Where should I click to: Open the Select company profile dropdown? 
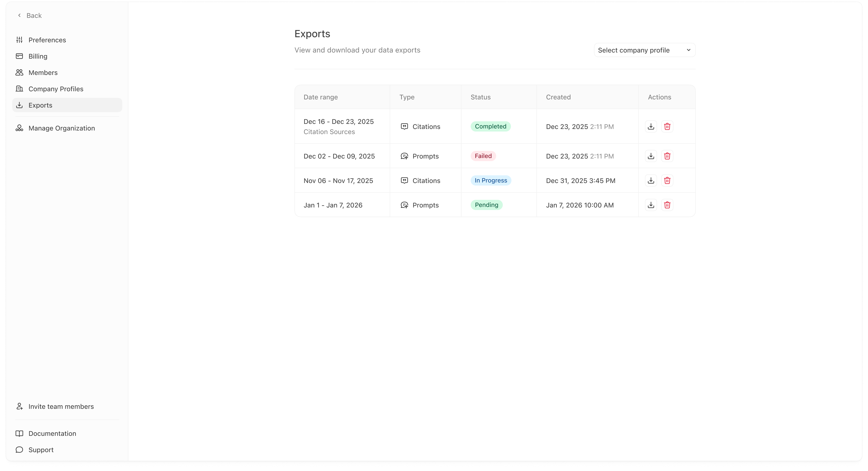click(x=644, y=50)
